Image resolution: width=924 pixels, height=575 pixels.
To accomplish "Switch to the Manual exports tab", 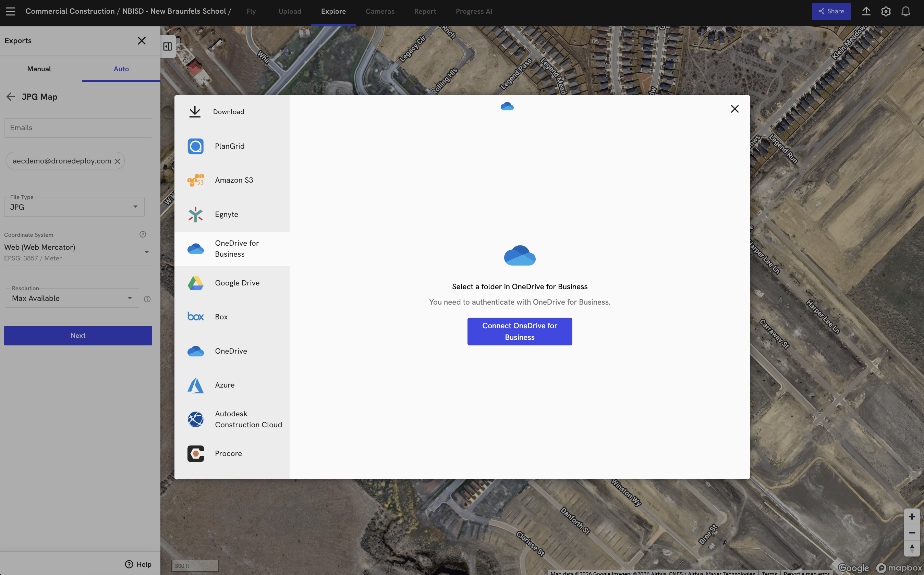I will tap(39, 69).
